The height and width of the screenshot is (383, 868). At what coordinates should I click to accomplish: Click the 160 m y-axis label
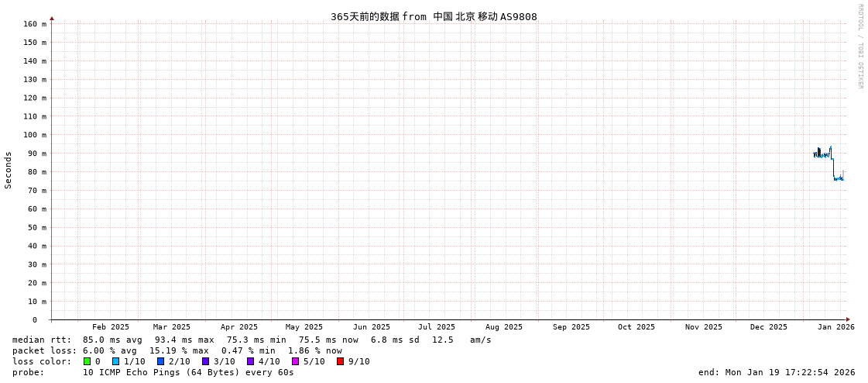[x=35, y=24]
